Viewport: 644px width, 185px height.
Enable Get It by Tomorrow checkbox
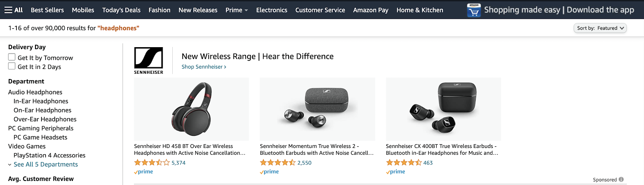(x=12, y=57)
